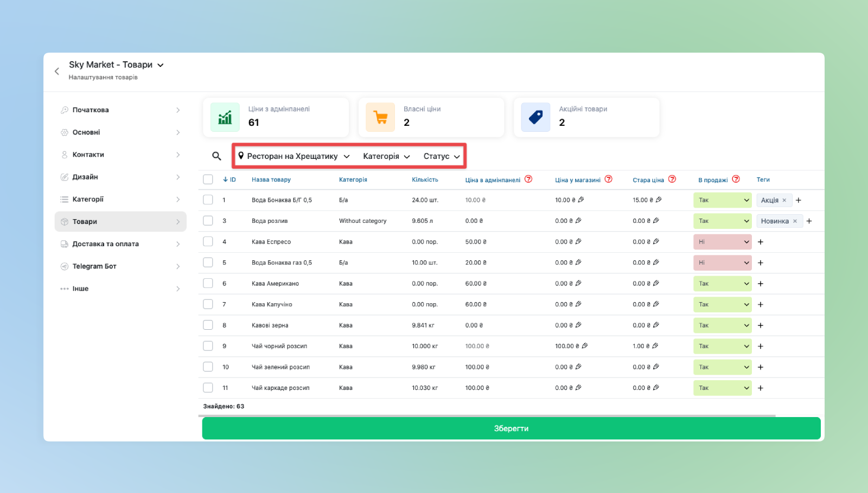Check the box for Вода розлив row

208,221
